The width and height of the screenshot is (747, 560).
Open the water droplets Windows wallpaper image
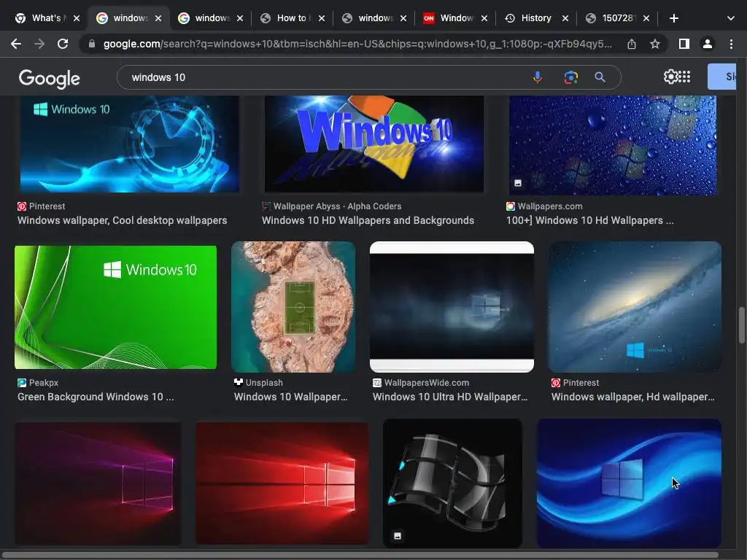[613, 145]
